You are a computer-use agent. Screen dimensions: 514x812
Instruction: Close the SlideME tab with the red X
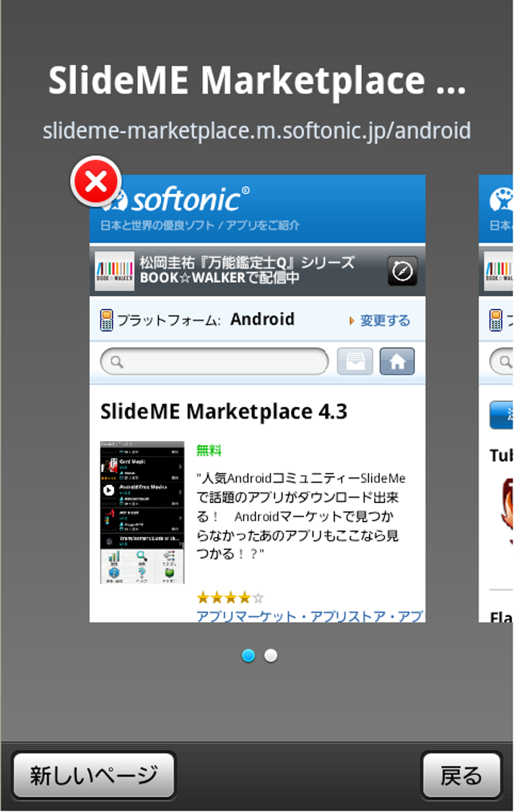pos(96,182)
